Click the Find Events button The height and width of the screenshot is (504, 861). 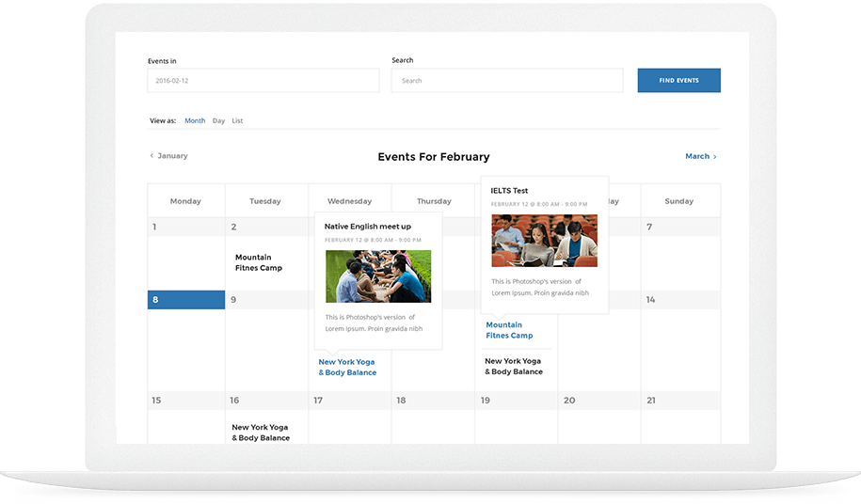click(678, 81)
